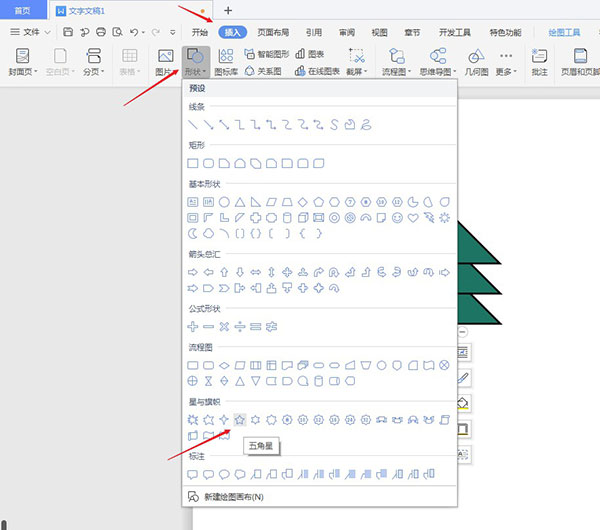This screenshot has height=530, width=600.
Task: Click the Picture (图片) insert icon
Action: tap(165, 62)
